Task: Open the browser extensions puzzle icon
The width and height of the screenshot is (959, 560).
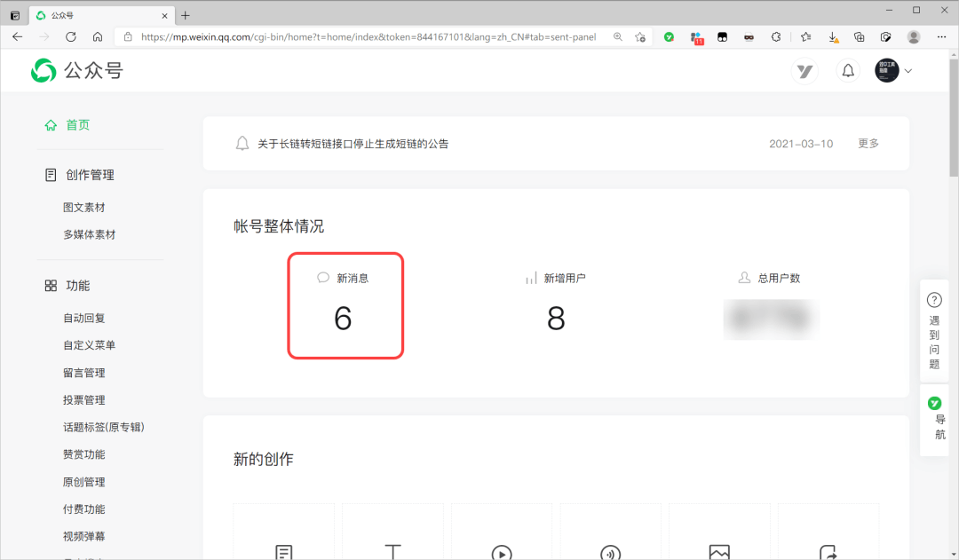Action: point(775,36)
